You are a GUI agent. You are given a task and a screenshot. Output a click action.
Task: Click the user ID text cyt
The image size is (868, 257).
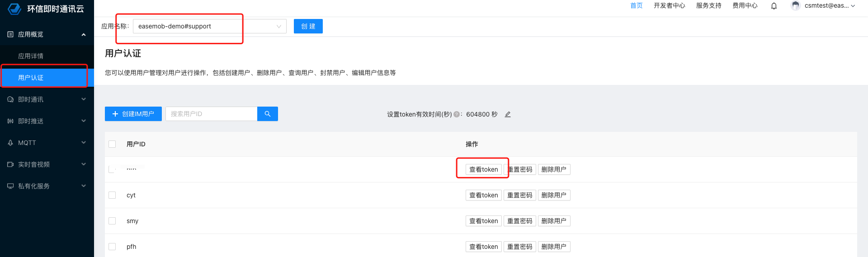[x=131, y=195]
